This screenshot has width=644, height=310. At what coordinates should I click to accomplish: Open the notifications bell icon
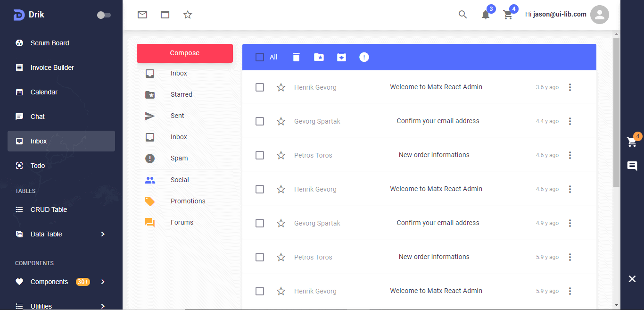pyautogui.click(x=486, y=15)
